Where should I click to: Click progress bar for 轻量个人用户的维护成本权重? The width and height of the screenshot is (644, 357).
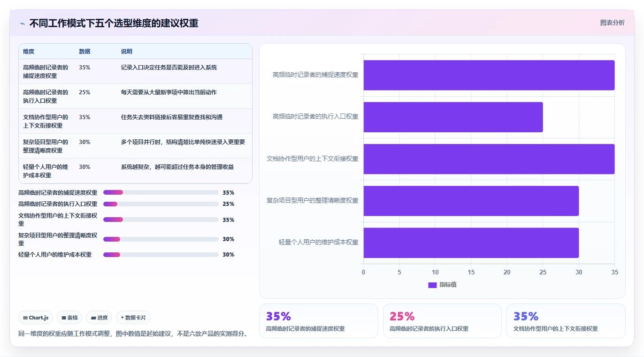point(161,255)
